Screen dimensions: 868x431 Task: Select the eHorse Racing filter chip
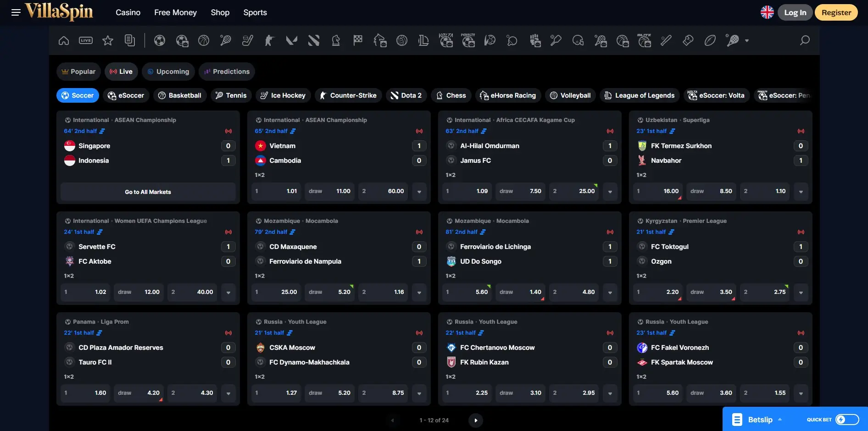pyautogui.click(x=508, y=95)
